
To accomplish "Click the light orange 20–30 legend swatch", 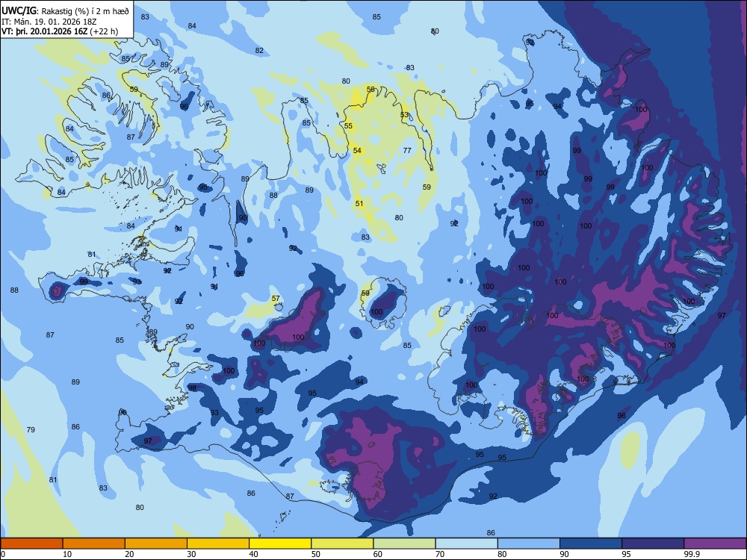I will (156, 544).
